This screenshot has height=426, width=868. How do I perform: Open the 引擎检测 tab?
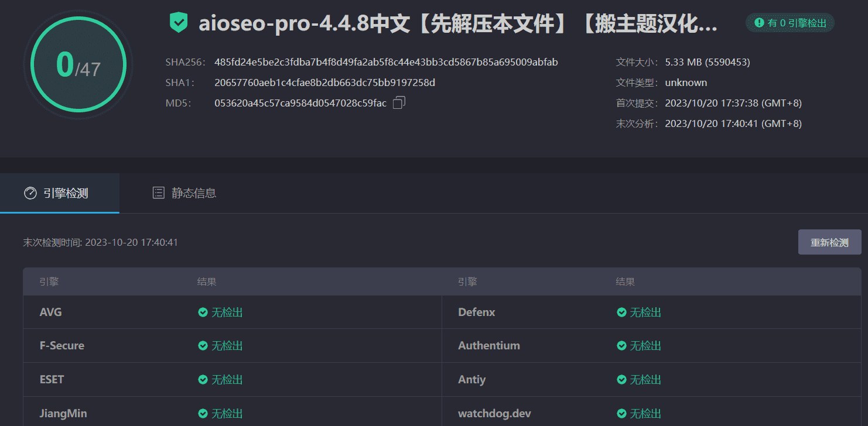[60, 193]
